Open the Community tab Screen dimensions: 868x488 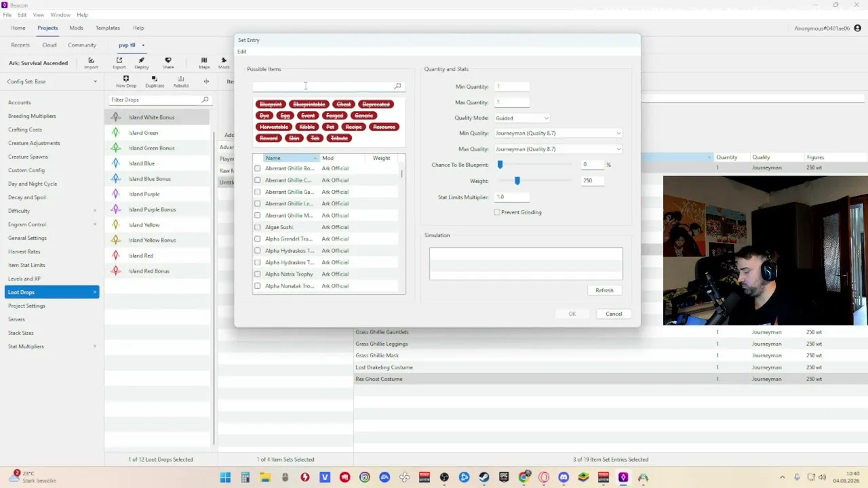(82, 45)
